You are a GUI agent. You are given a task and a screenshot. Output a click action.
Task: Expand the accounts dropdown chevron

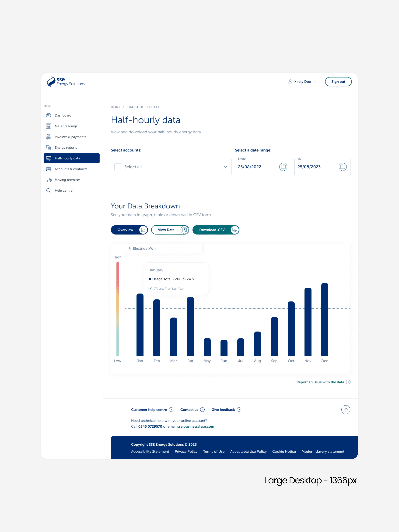coord(226,167)
